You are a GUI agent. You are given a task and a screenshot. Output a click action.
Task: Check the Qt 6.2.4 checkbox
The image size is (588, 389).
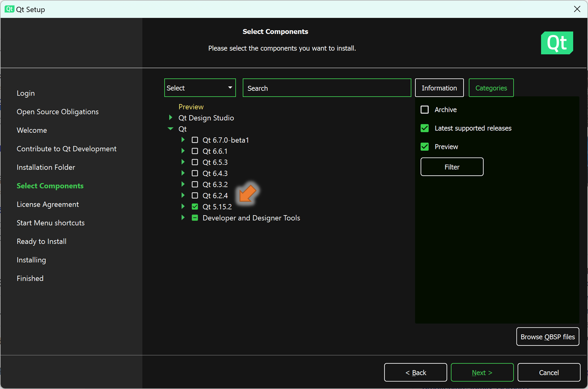point(195,195)
